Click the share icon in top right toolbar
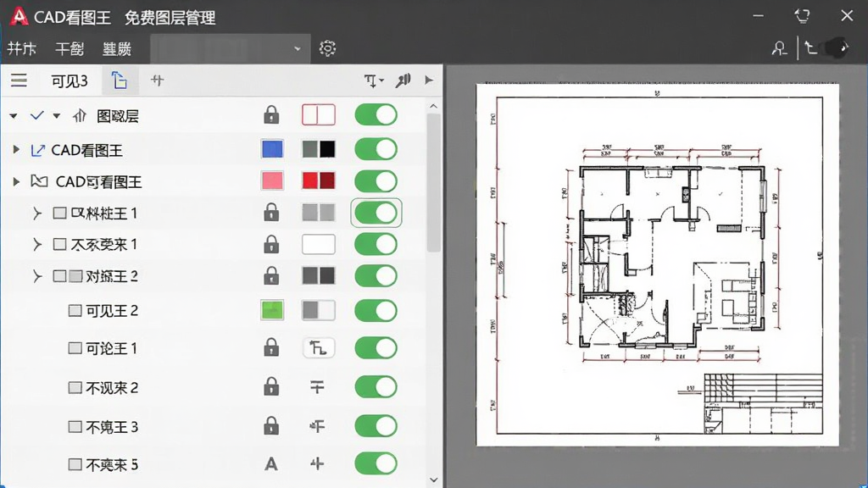This screenshot has height=488, width=868. pos(810,48)
